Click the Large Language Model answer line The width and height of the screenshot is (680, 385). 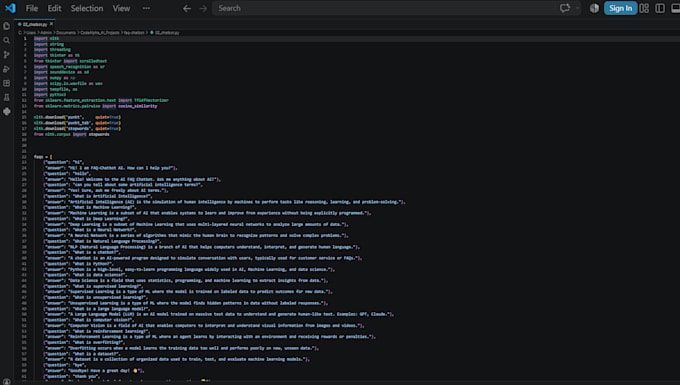(x=219, y=314)
